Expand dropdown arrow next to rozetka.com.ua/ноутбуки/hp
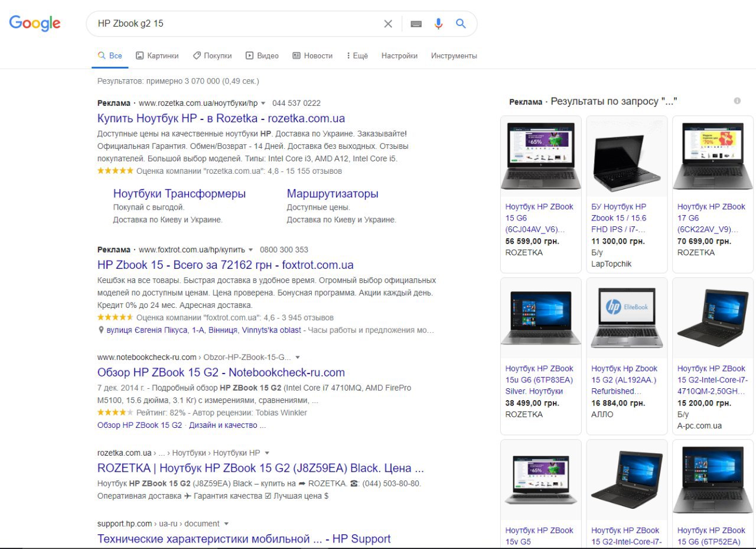Screen dimensions: 756x549 (263, 103)
